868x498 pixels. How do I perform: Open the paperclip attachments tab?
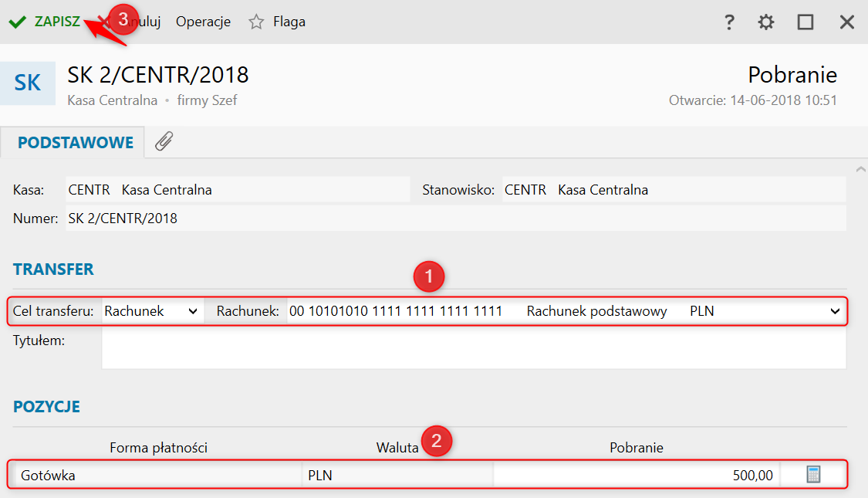point(164,141)
